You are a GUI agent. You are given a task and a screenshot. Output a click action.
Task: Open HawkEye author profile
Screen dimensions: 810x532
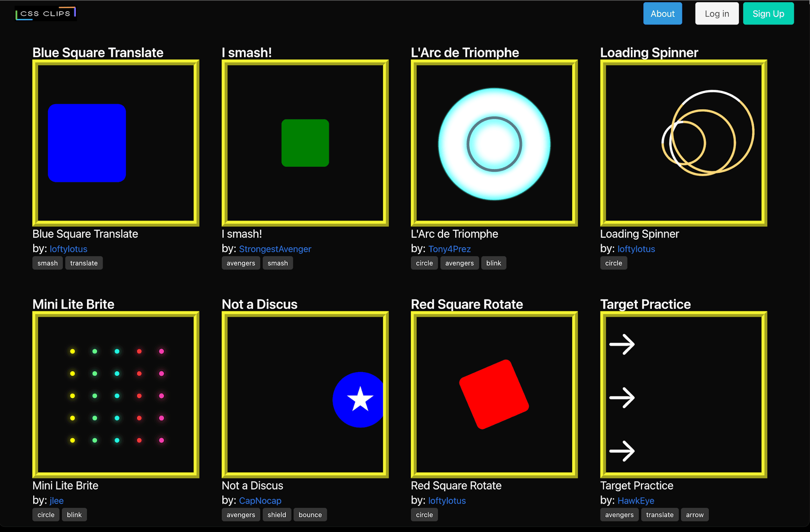[x=636, y=501]
